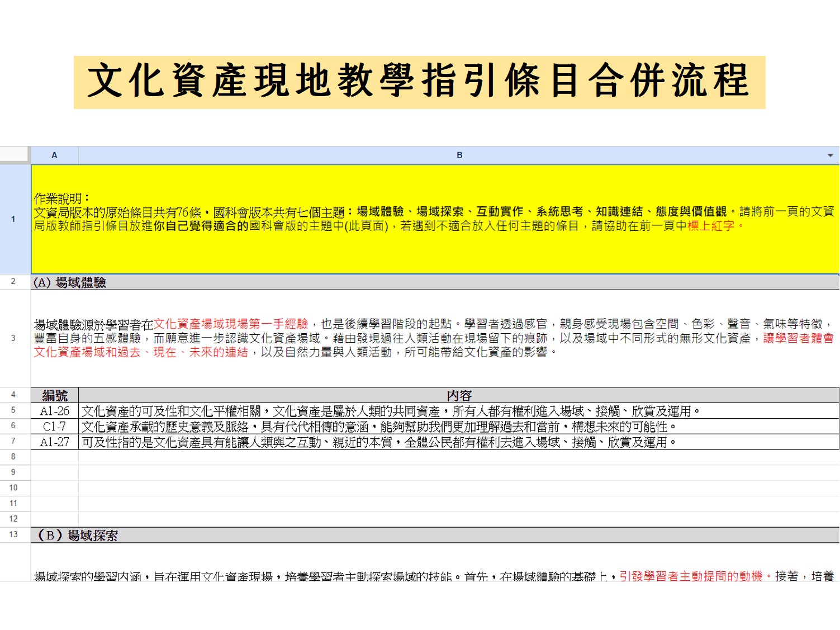Viewport: 840px width, 630px height.
Task: Select row 1 header
Action: [14, 219]
